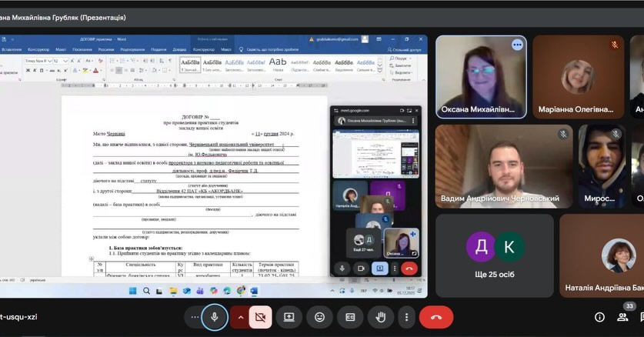Open the 'Ще 25 осіб' tile
This screenshot has height=337, width=644.
[494, 255]
